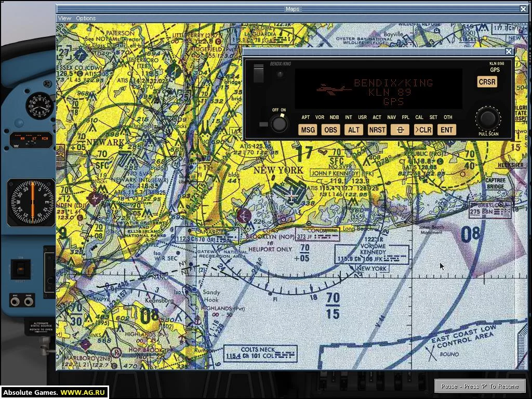Confirm with the ENT button
Viewport: 532px width, 399px height.
click(x=446, y=130)
